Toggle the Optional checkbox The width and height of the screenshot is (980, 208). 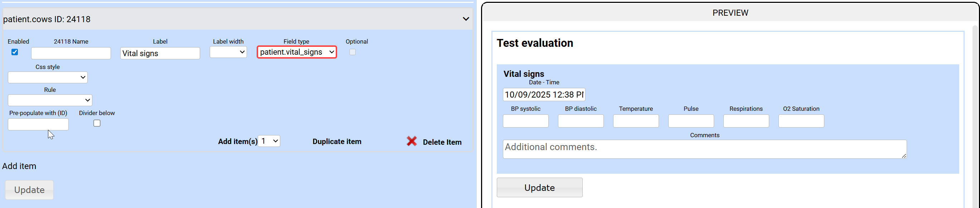tap(352, 52)
